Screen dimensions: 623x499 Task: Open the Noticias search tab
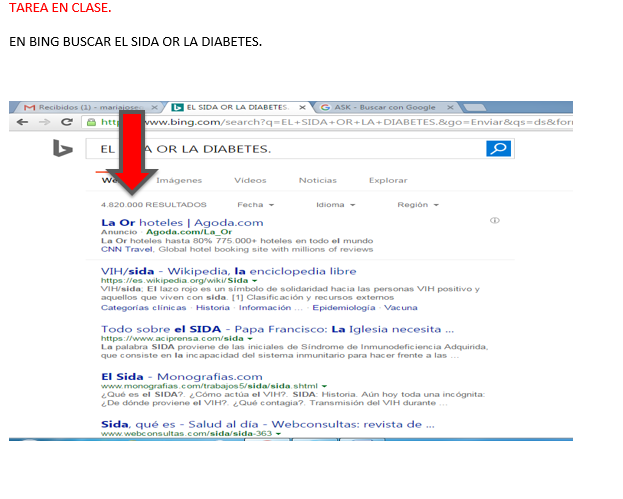click(x=318, y=180)
